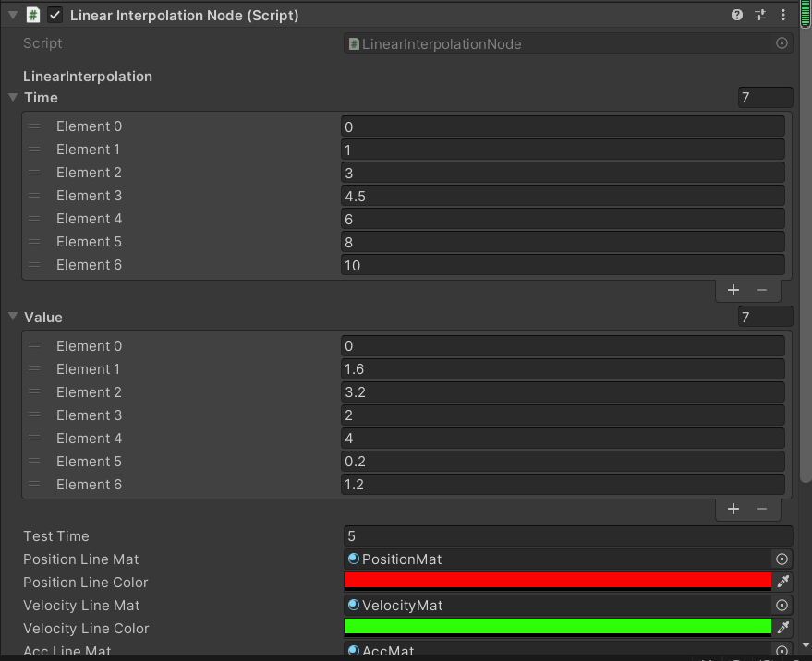Remove element from Value list

pos(762,509)
